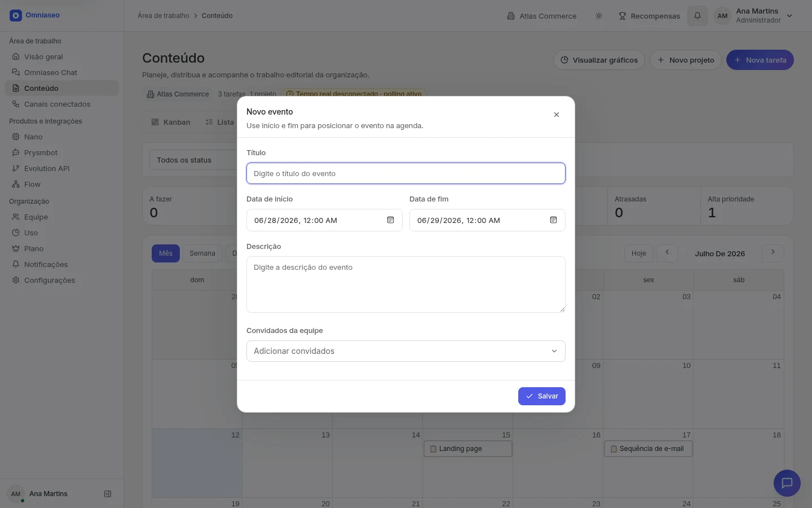Open the Plano page
Image resolution: width=812 pixels, height=508 pixels.
[x=61, y=248]
